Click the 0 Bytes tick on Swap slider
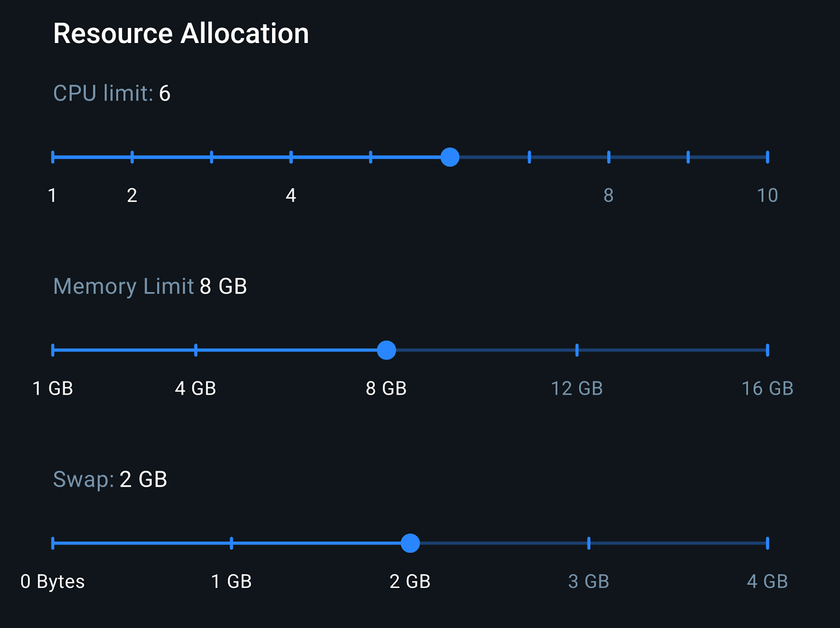The image size is (840, 628). pyautogui.click(x=52, y=544)
